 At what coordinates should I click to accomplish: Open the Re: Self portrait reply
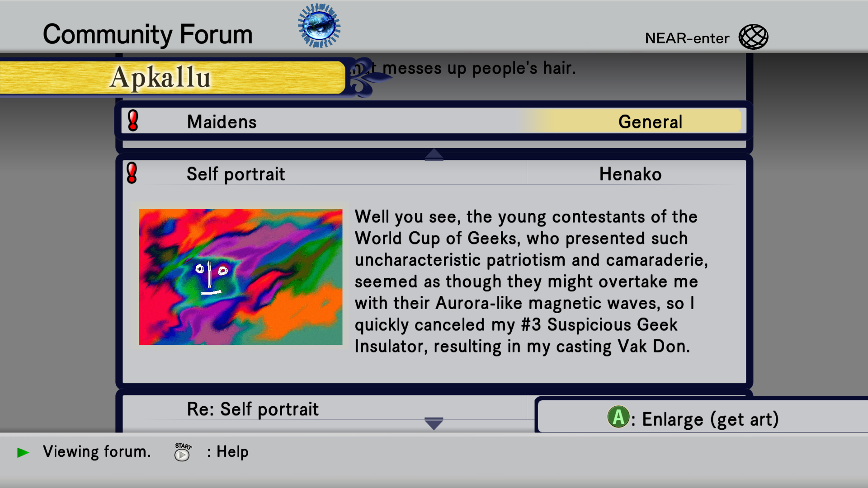pyautogui.click(x=253, y=409)
